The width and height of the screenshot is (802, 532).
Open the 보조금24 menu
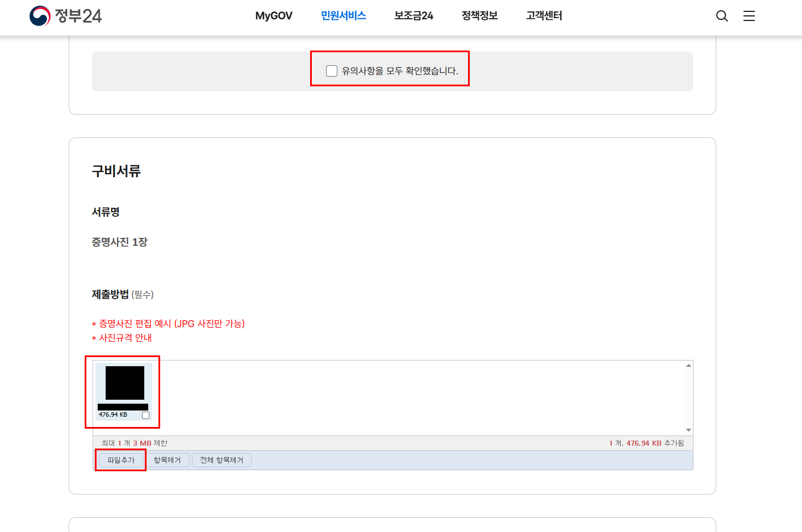pos(414,16)
